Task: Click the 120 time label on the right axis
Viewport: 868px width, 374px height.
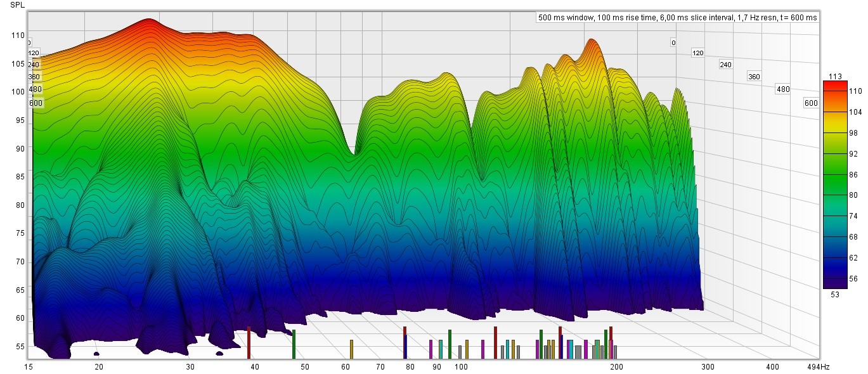Action: pyautogui.click(x=698, y=53)
